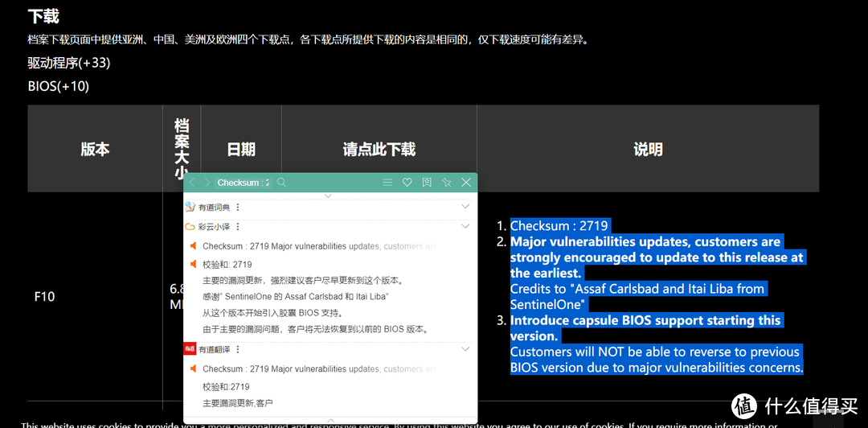The image size is (868, 428).
Task: Click the 说明 column header
Action: pyautogui.click(x=649, y=149)
